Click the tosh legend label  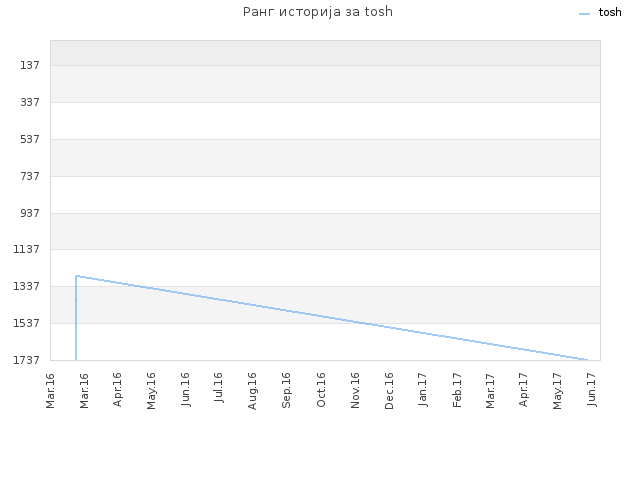610,13
